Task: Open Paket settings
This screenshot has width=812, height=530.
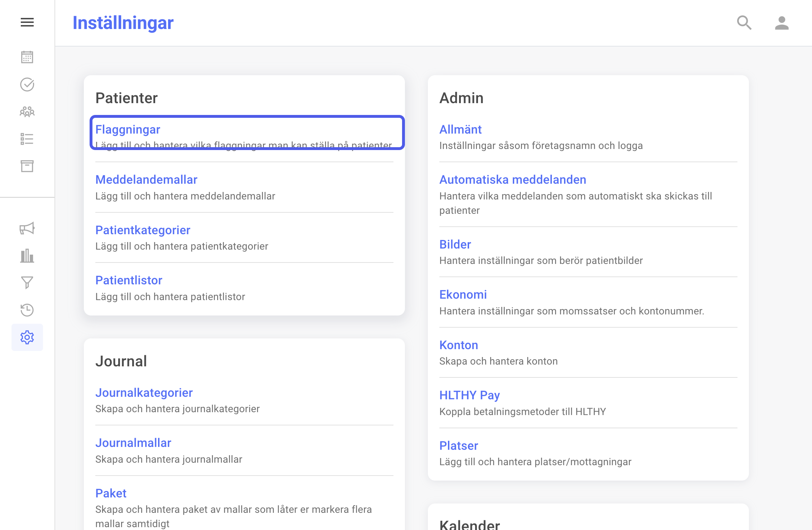Action: coord(111,493)
